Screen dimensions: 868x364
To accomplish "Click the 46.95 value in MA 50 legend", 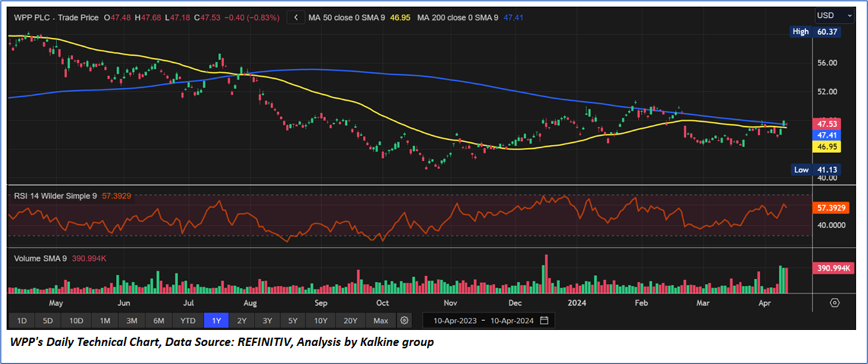I will [x=400, y=18].
